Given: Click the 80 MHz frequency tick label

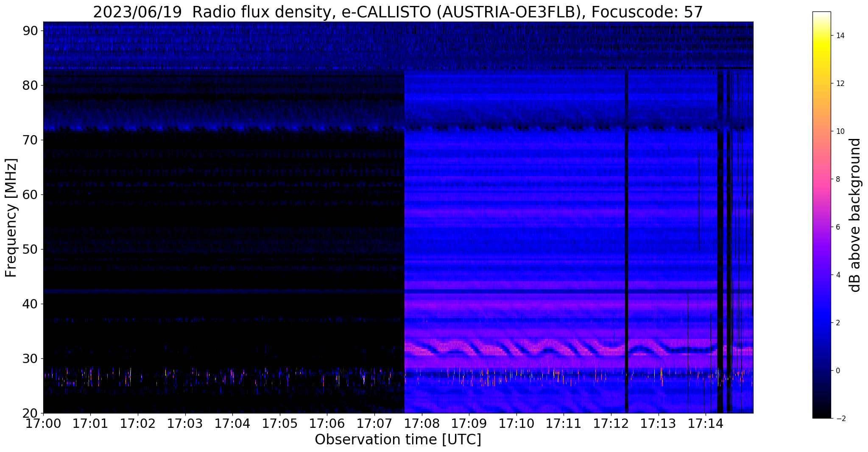Looking at the screenshot, I should (31, 85).
